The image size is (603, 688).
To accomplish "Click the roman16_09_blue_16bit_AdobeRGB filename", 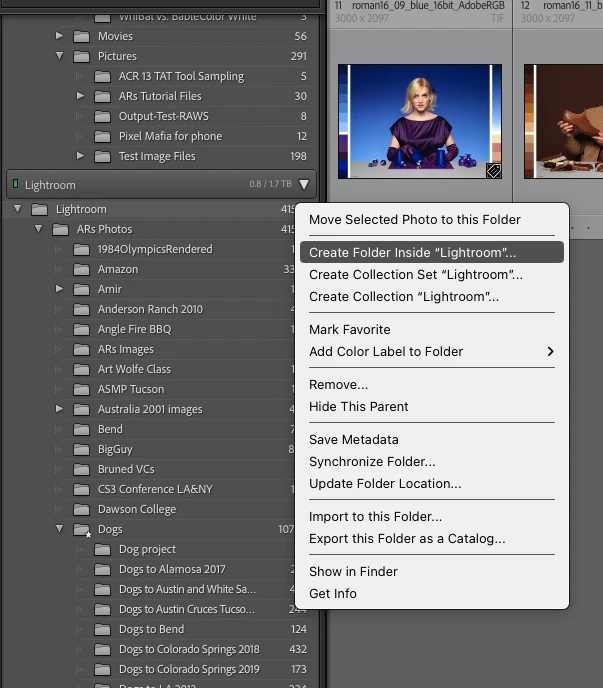I will [x=428, y=6].
